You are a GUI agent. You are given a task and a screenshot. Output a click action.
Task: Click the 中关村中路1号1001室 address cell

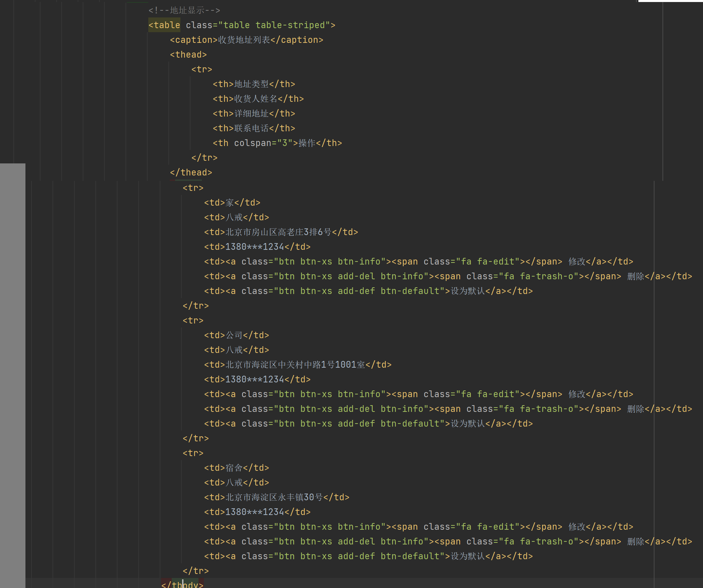click(298, 365)
